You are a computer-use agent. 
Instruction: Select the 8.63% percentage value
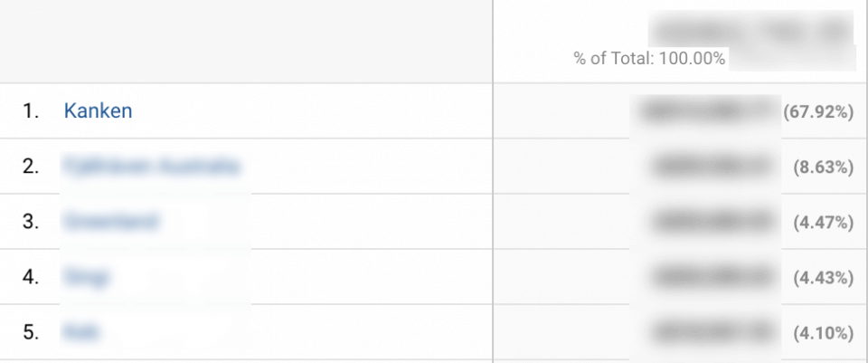pos(823,167)
